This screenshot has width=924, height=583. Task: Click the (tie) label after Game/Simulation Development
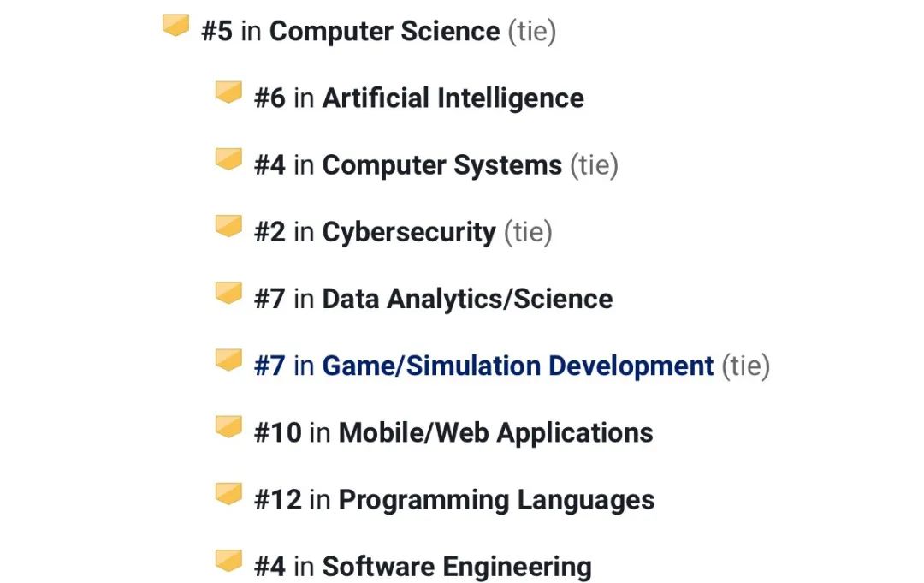(746, 366)
